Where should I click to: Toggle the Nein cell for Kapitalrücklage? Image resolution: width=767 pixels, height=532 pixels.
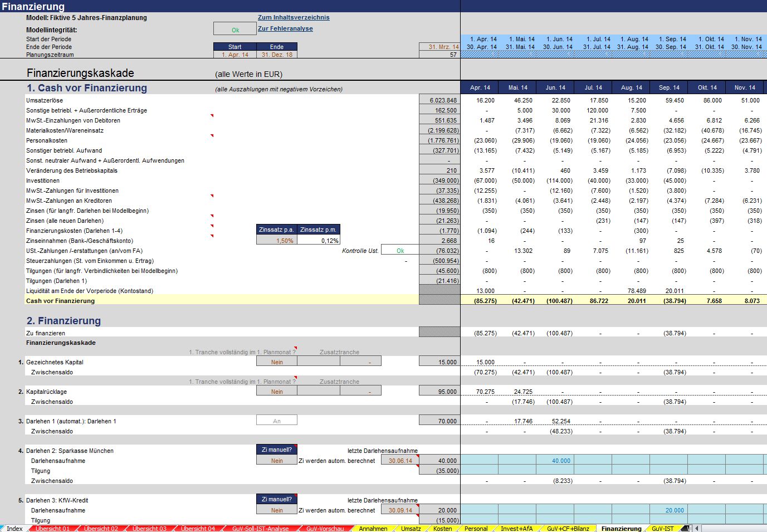277,392
